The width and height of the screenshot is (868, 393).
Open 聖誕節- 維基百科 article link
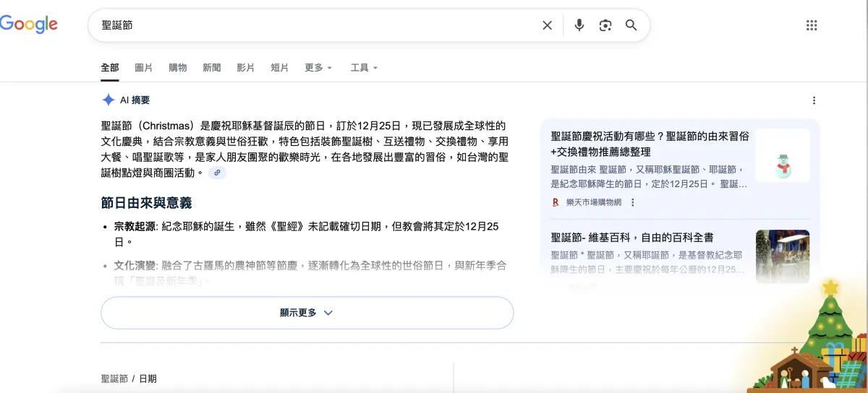(x=633, y=237)
